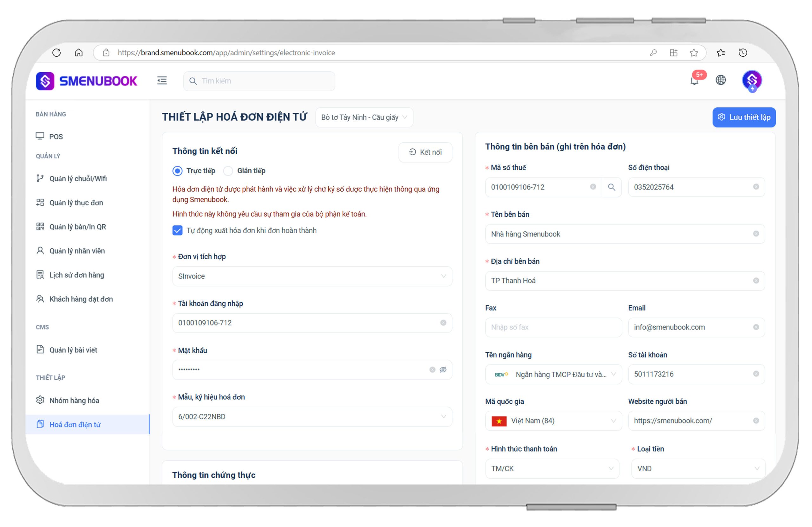Open Quản lý thực đơn menu

(76, 203)
